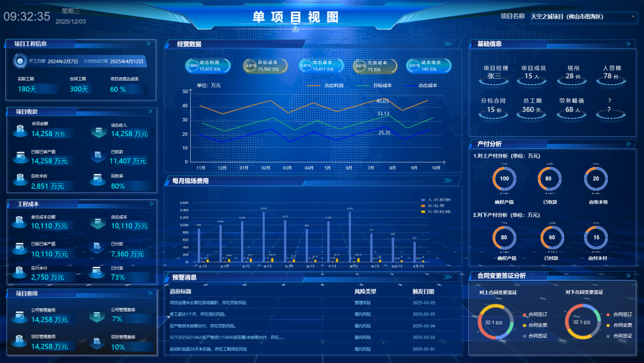Viewport: 644px width, 363px height.
Task: Open warning 停工超过1个月，存在违约风险
Action: (313, 314)
